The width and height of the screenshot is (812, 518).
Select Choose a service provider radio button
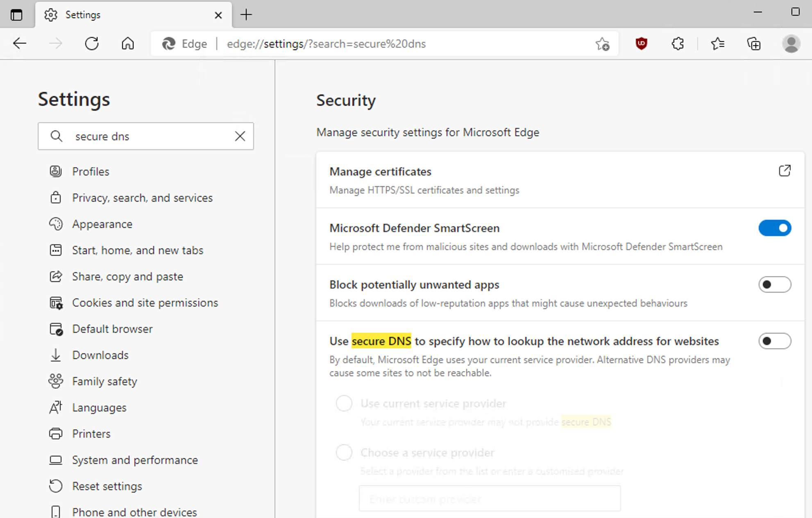tap(344, 452)
